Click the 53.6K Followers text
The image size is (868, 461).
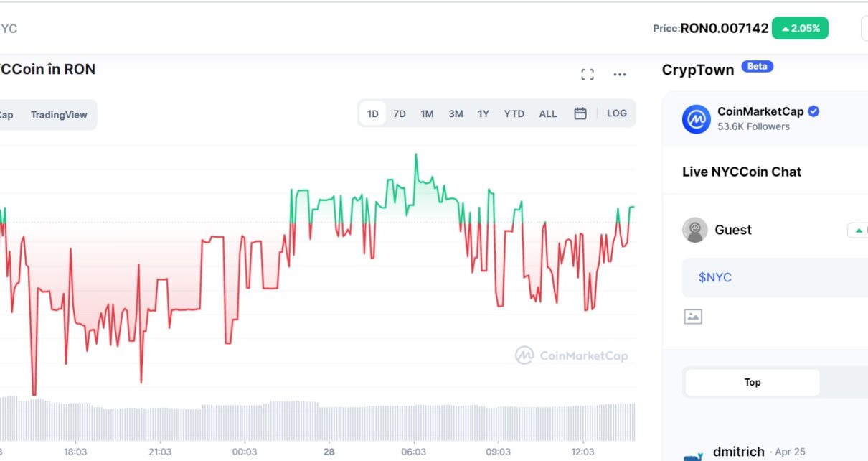click(753, 126)
